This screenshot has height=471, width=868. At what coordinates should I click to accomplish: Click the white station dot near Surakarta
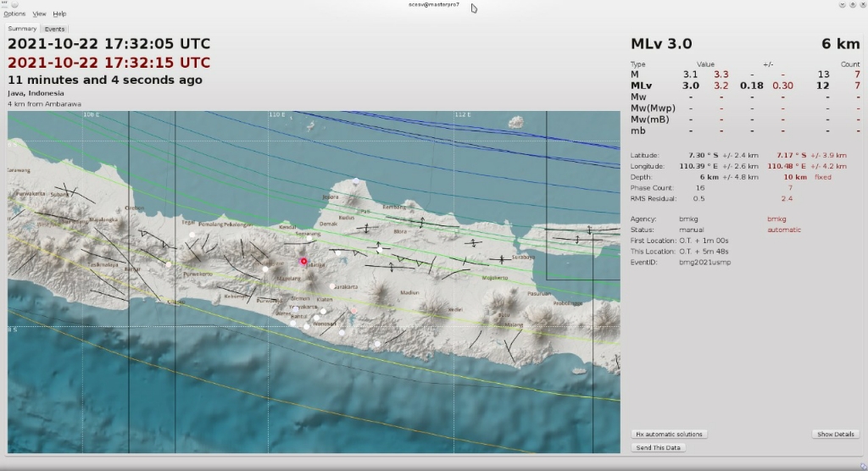click(332, 285)
